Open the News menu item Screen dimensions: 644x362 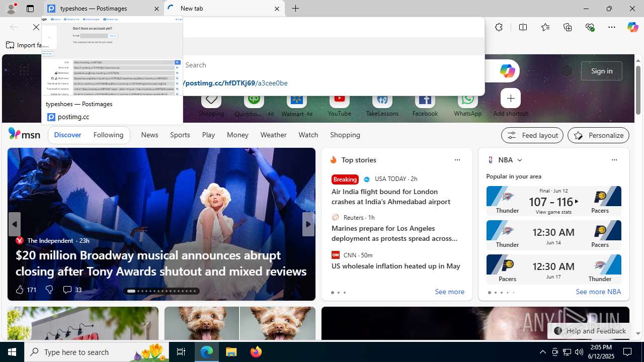pyautogui.click(x=149, y=135)
